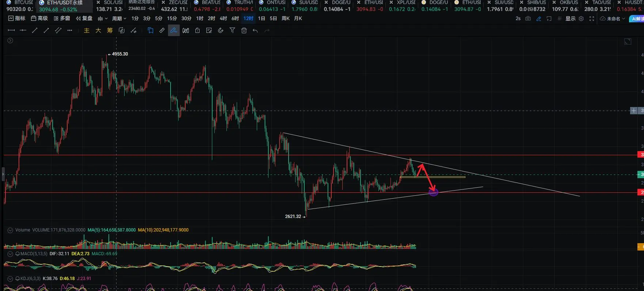Select the horizontal segment line drawing tool
This screenshot has height=291, width=644.
[x=11, y=31]
